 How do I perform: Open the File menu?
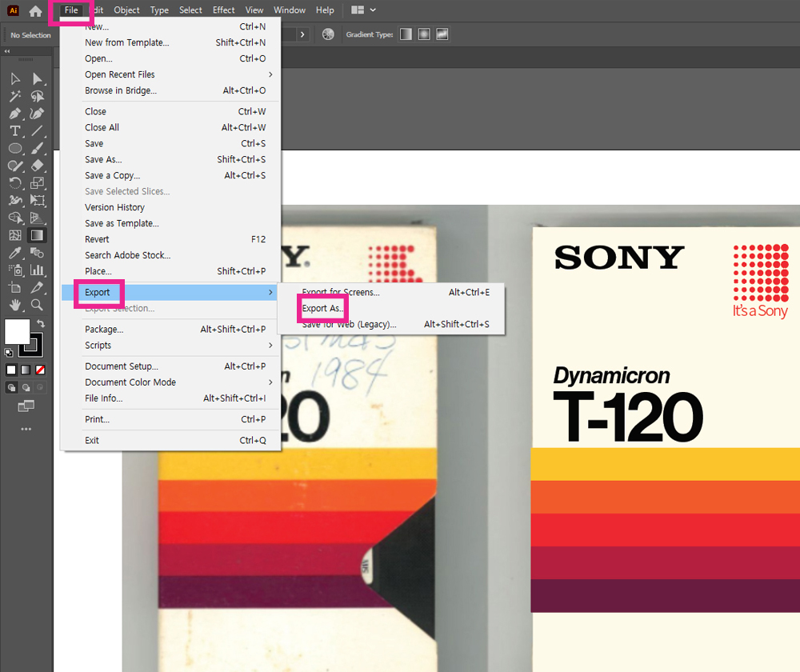[71, 10]
